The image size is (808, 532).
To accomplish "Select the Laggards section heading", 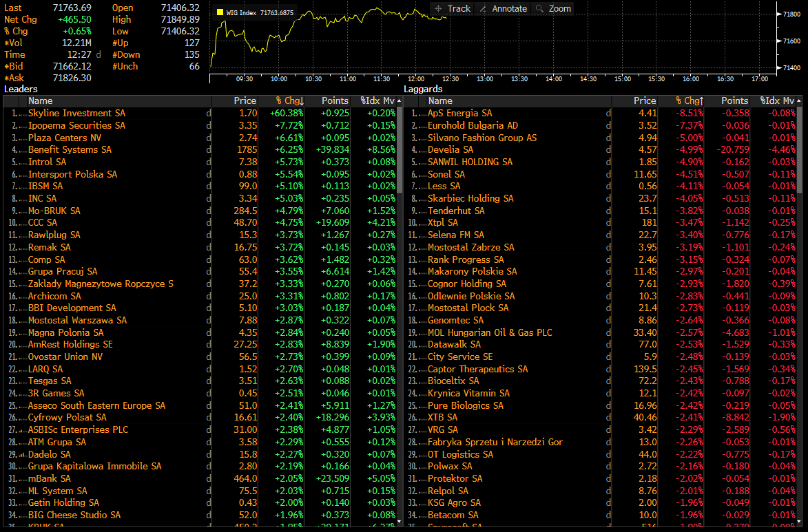I will point(423,89).
